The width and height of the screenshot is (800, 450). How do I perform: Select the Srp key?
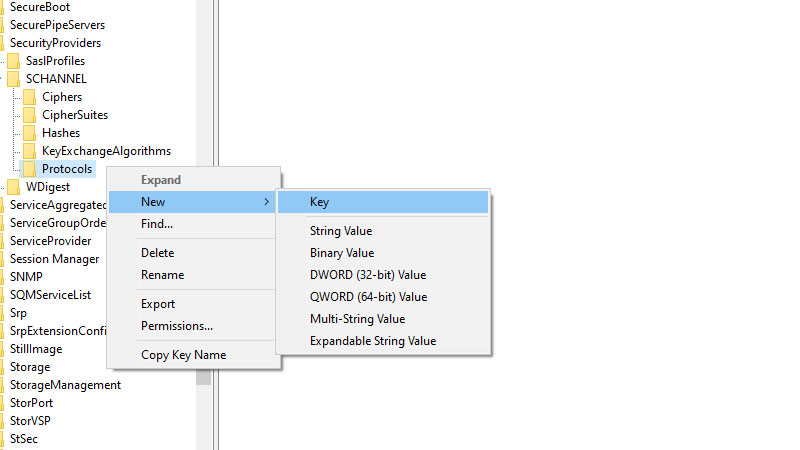coord(18,313)
